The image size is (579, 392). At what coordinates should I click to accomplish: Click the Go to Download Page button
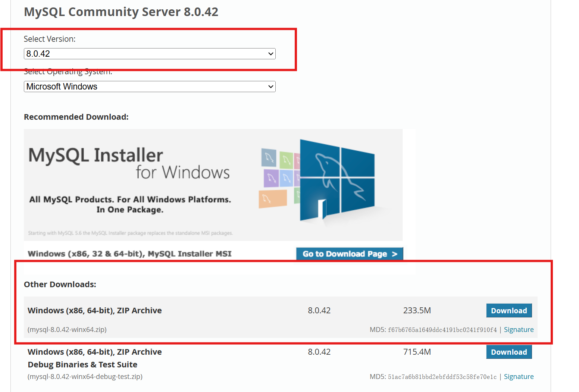point(350,254)
